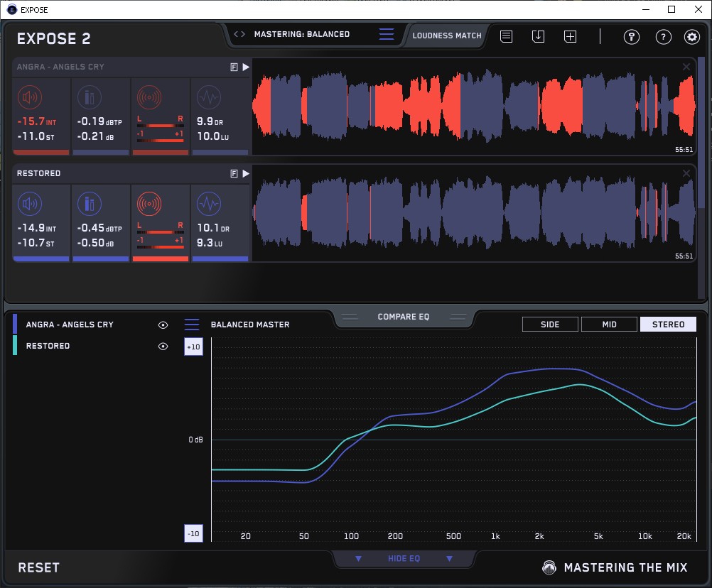
Task: Open the notes list icon in header
Action: click(506, 36)
